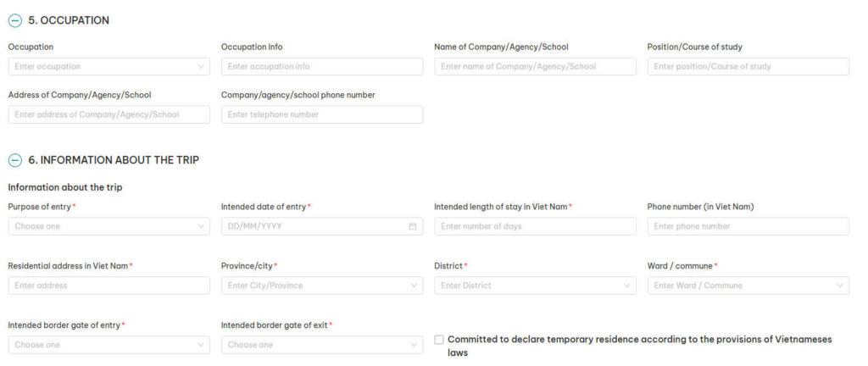This screenshot has height=366, width=868.
Task: Check the temporary residence commitment checkbox
Action: [439, 340]
